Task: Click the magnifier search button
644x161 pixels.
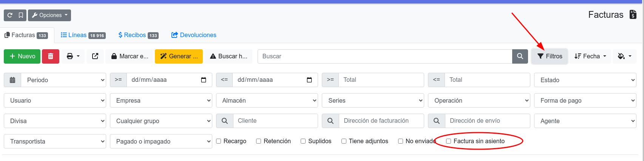Action: click(x=520, y=56)
